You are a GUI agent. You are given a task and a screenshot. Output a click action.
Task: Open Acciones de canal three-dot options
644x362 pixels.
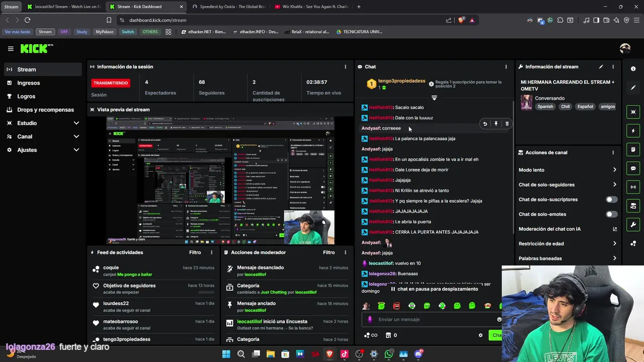(613, 152)
